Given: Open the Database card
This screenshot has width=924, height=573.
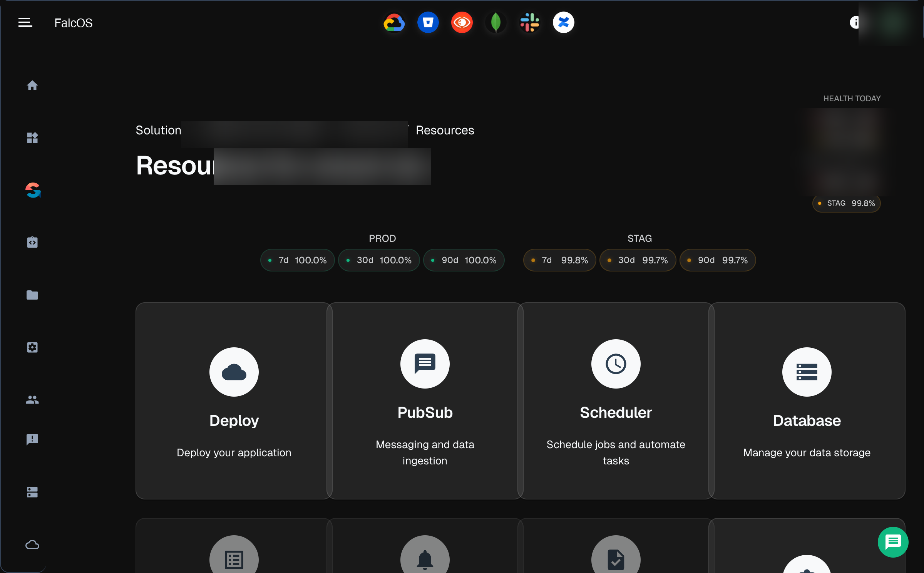Looking at the screenshot, I should click(807, 400).
